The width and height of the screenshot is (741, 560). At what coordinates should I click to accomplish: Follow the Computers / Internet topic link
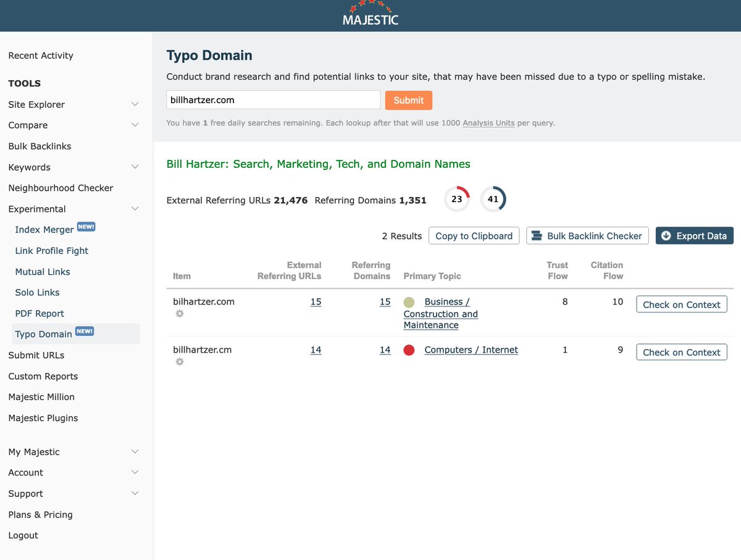471,350
